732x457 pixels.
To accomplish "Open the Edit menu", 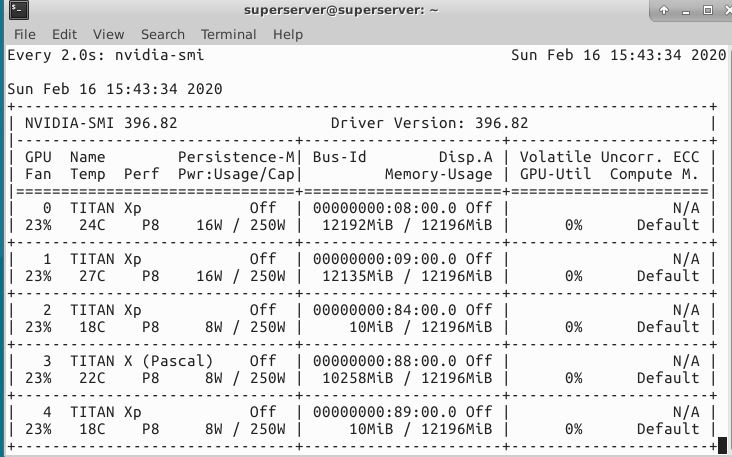I will 64,34.
